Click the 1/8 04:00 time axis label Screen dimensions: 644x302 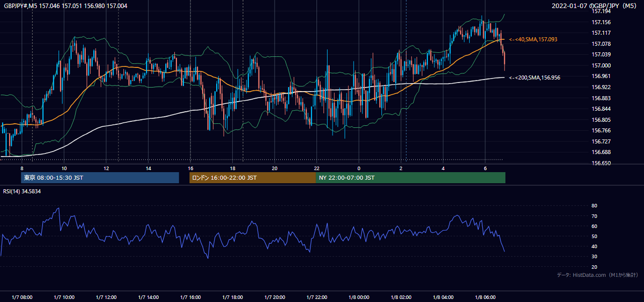point(443,297)
